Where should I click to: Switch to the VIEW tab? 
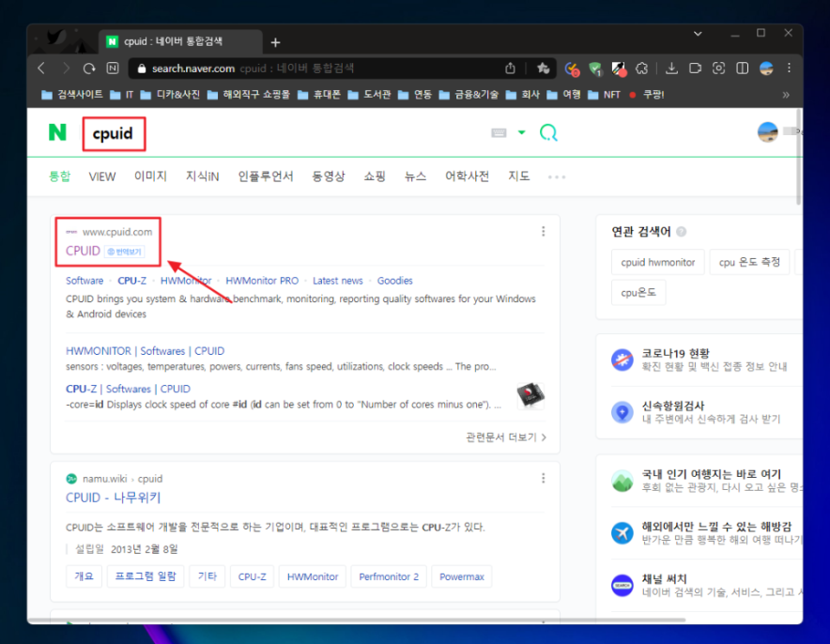point(102,176)
